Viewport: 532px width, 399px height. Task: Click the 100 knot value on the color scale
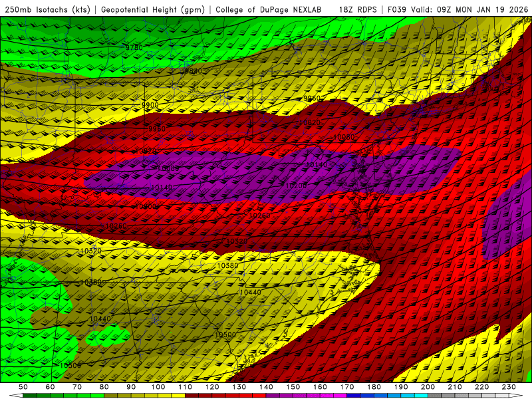(x=158, y=387)
